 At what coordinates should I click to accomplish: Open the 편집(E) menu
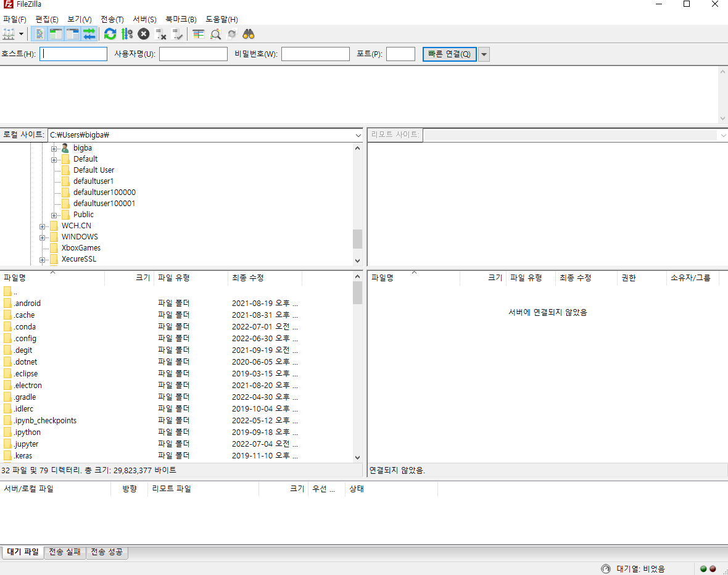[47, 20]
